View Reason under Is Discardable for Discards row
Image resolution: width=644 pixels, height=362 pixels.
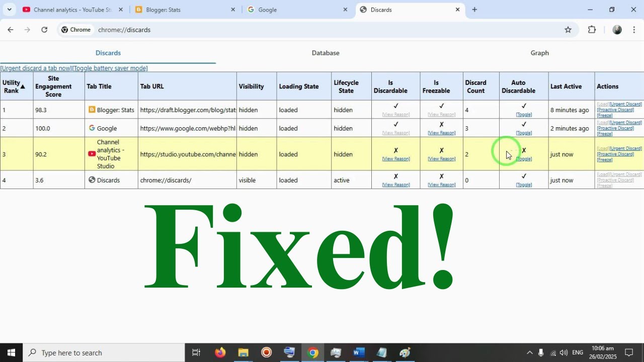pyautogui.click(x=396, y=185)
